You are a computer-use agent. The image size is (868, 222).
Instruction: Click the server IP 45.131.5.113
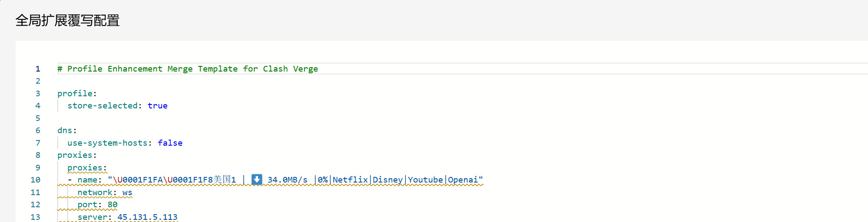point(147,217)
